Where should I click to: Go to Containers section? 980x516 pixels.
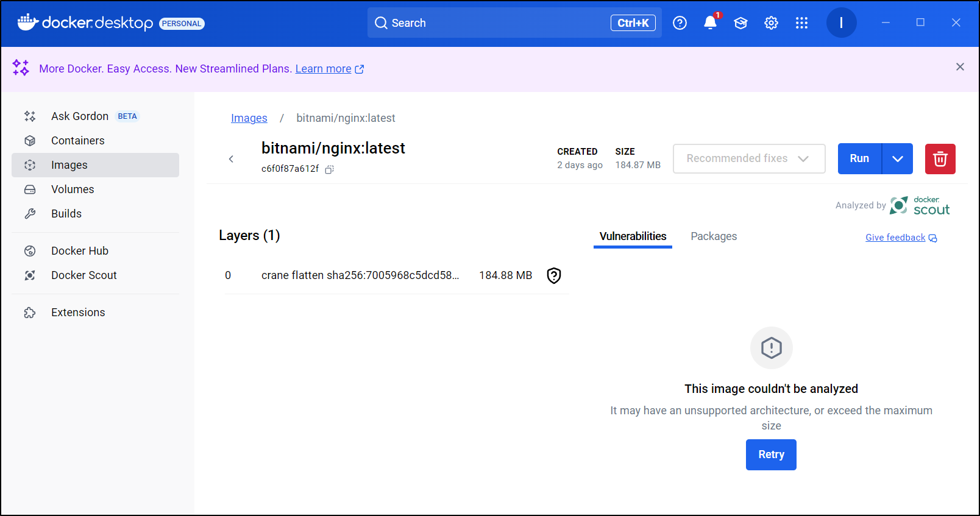pos(95,141)
